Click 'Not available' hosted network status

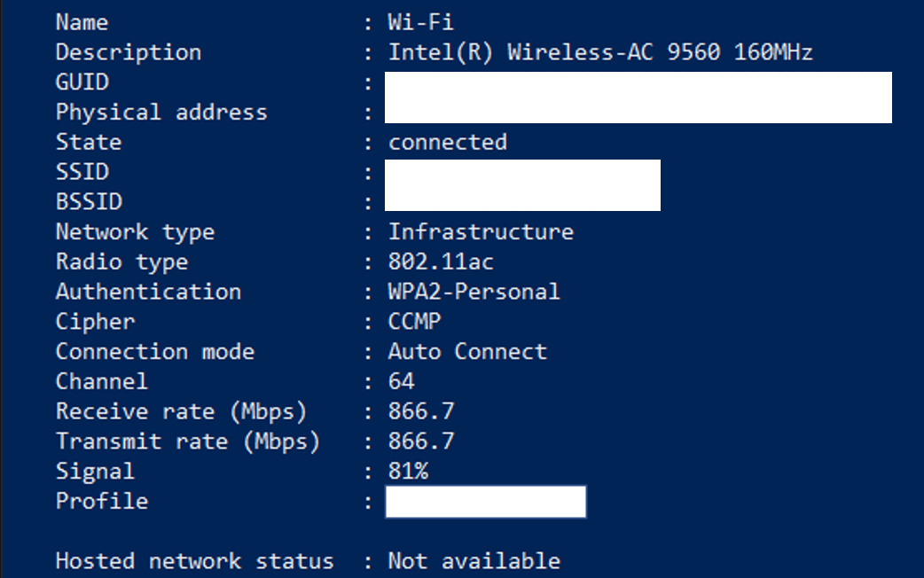point(474,561)
